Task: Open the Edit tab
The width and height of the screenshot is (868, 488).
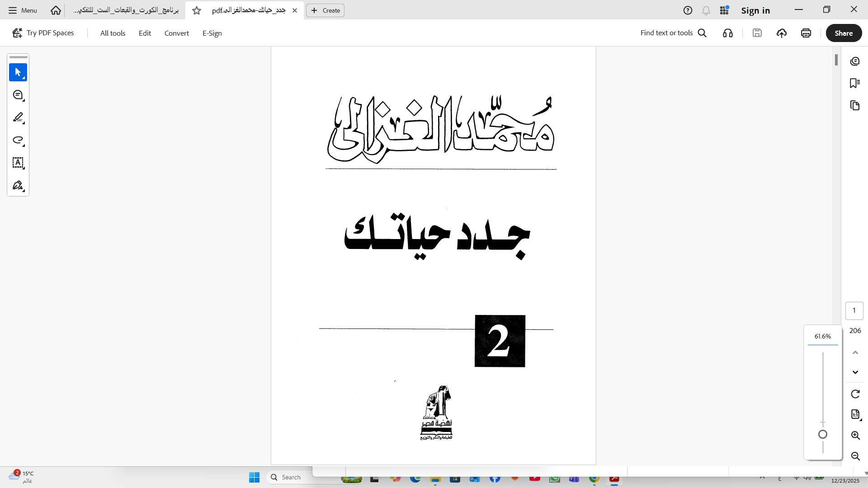Action: click(145, 33)
